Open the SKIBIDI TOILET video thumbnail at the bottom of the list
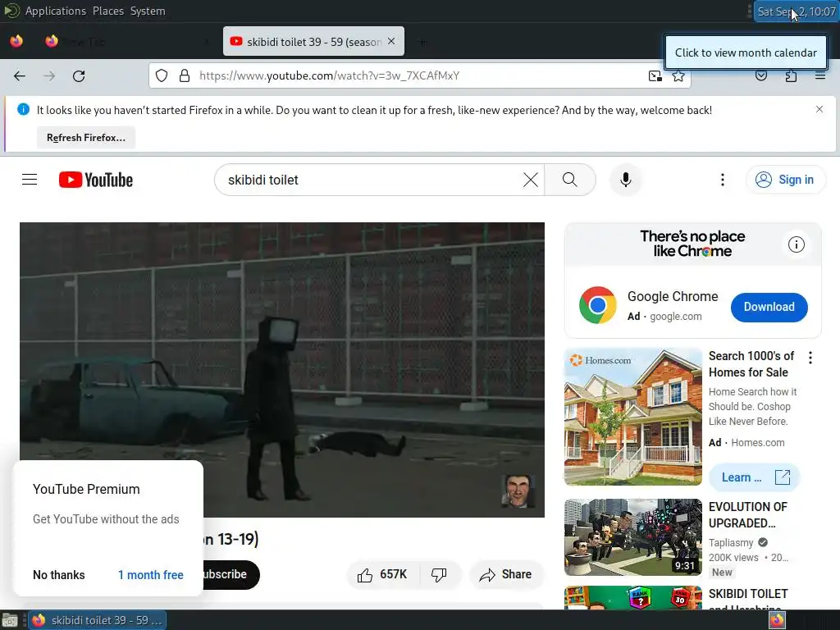Image resolution: width=840 pixels, height=630 pixels. [x=632, y=598]
